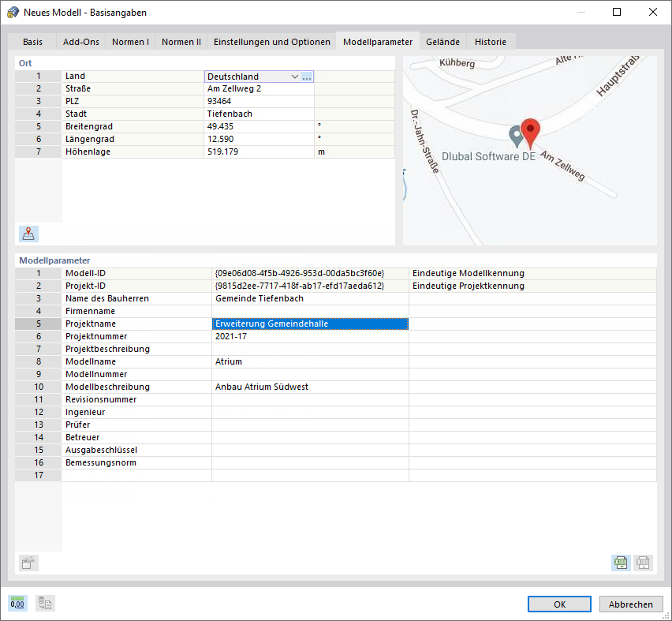The width and height of the screenshot is (672, 621).
Task: Click the units and parameters transfer icon
Action: click(44, 603)
